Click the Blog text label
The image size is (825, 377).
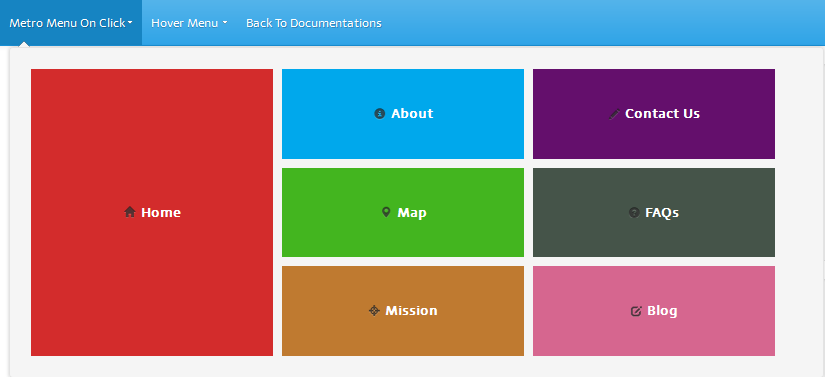coord(662,311)
